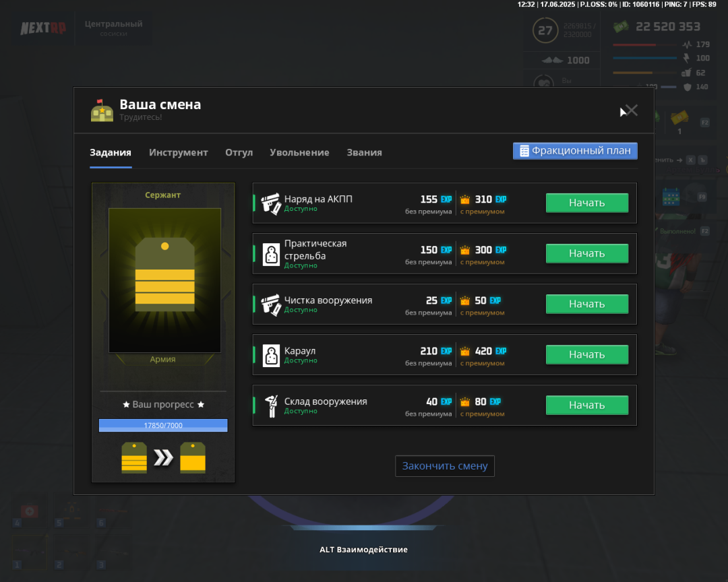Switch to the Инструмент tab

point(179,153)
